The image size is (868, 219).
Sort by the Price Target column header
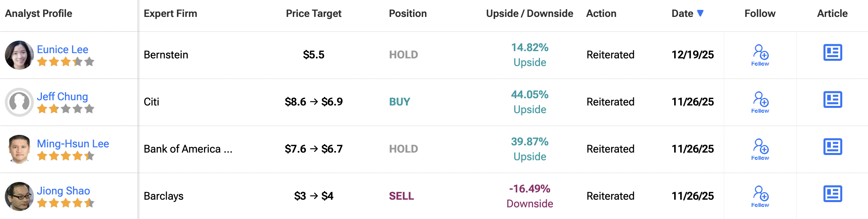click(x=314, y=13)
